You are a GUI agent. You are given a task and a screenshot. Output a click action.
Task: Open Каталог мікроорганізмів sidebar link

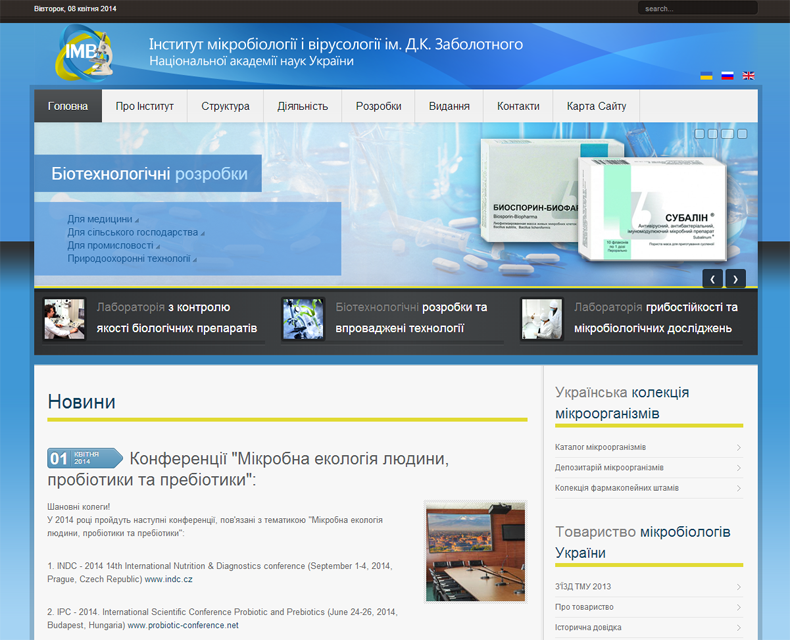pos(601,447)
